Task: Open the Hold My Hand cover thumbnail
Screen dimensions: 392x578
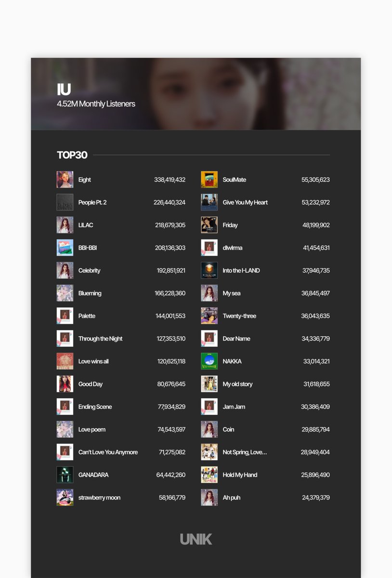Action: pos(209,474)
